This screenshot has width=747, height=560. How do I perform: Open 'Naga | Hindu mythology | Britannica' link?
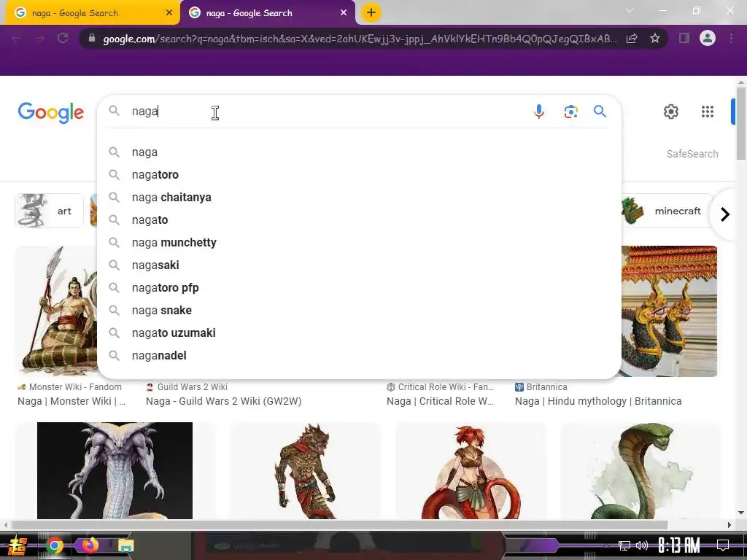click(x=598, y=402)
